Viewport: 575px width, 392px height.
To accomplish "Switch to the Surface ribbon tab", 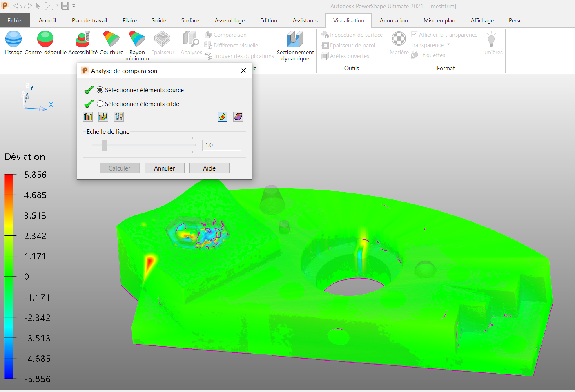I will pyautogui.click(x=190, y=20).
